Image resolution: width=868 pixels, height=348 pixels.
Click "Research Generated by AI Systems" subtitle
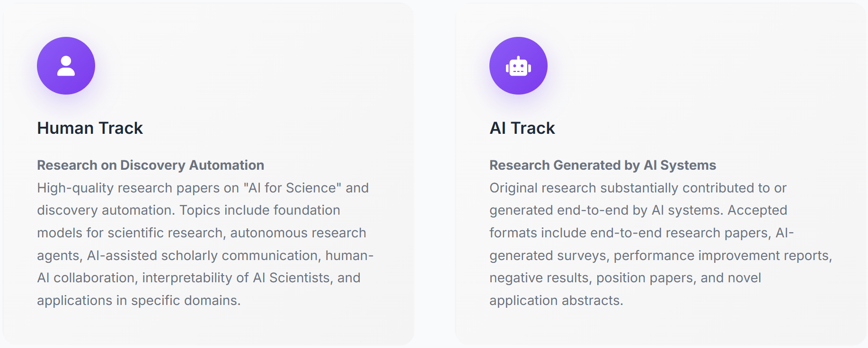point(602,165)
